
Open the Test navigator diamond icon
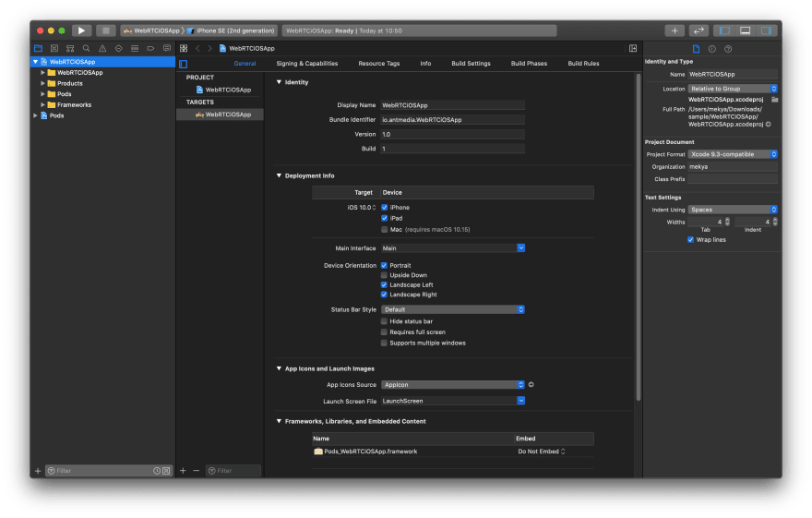pyautogui.click(x=119, y=48)
